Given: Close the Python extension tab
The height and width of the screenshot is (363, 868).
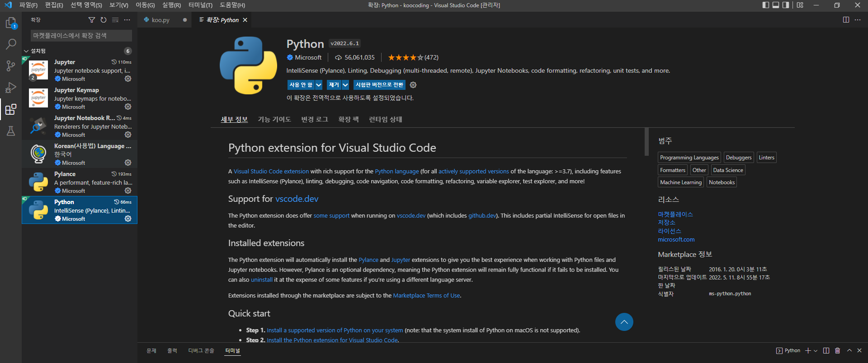Looking at the screenshot, I should pyautogui.click(x=245, y=20).
